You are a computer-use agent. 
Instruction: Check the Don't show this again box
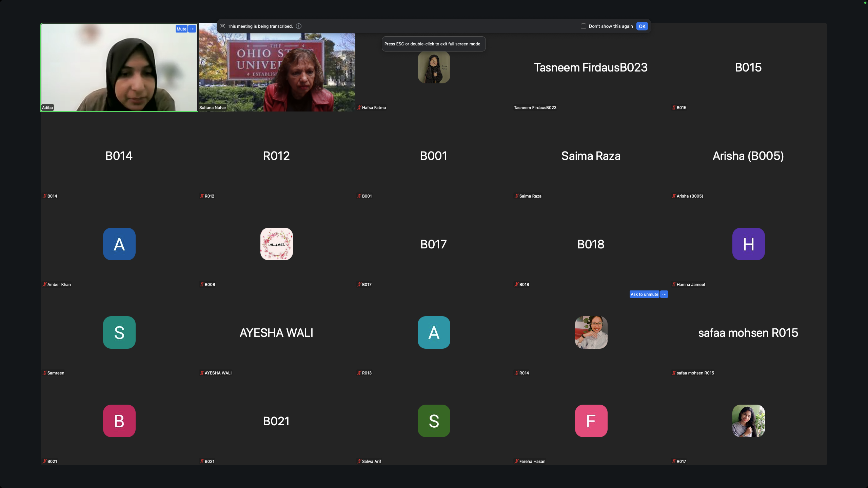click(x=584, y=26)
